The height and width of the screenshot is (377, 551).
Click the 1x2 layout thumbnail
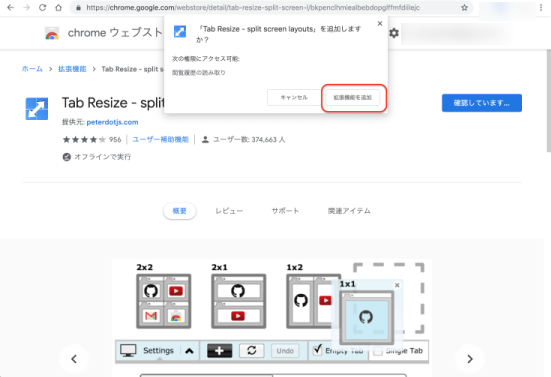[309, 301]
